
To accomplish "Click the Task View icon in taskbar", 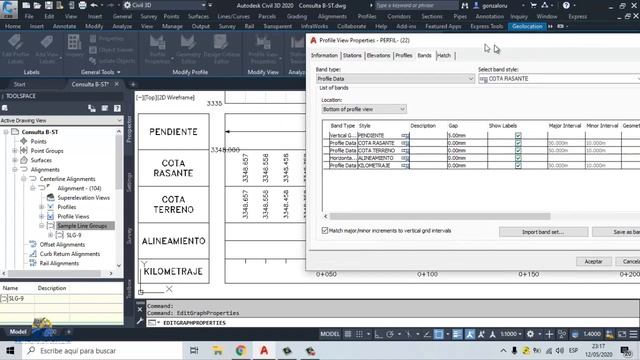I will click(194, 351).
